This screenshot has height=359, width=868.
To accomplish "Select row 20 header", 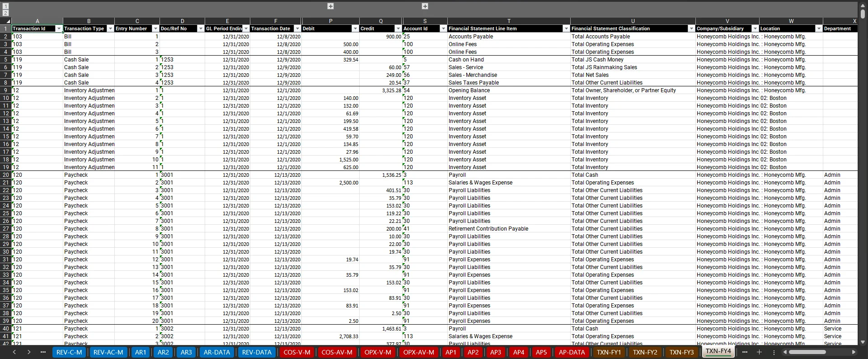I will (x=6, y=175).
